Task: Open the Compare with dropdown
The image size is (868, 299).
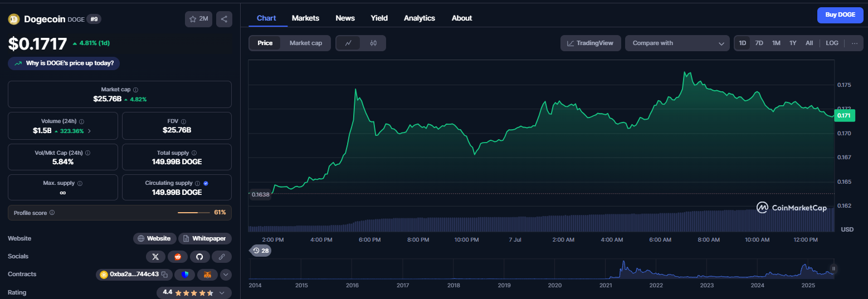Action: coord(677,43)
